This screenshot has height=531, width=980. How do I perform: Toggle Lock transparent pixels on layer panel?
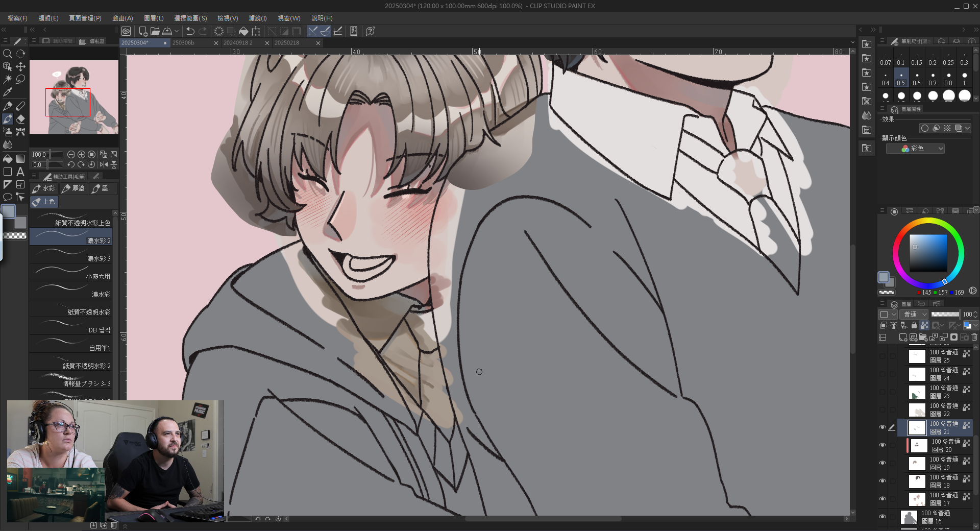[x=924, y=325]
